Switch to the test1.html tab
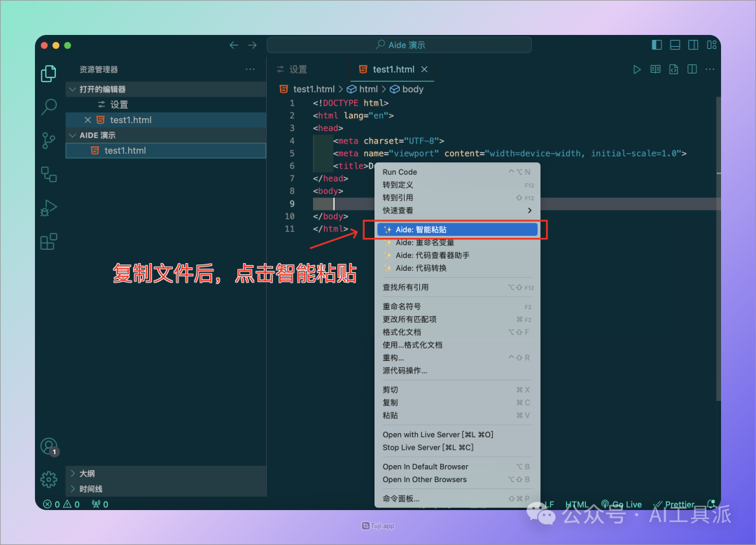This screenshot has height=545, width=756. pyautogui.click(x=393, y=69)
